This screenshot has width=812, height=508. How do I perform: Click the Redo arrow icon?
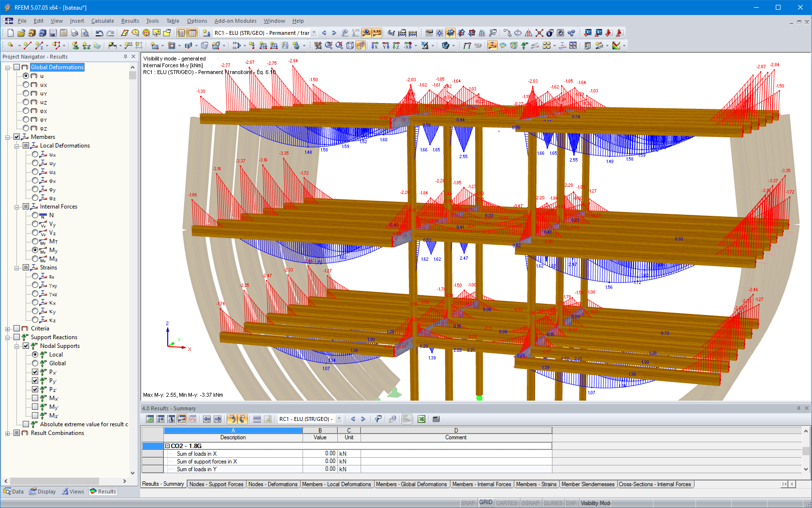click(x=110, y=33)
